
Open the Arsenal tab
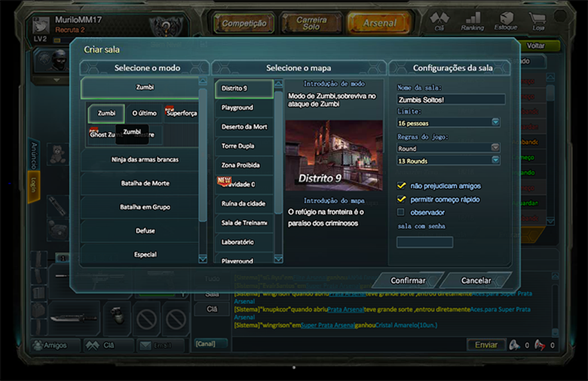pyautogui.click(x=379, y=23)
